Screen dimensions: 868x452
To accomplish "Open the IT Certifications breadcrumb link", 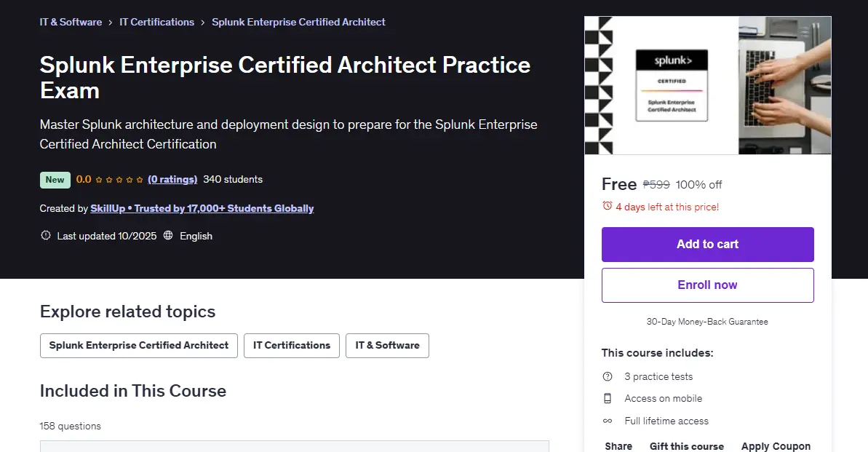I will click(x=156, y=22).
